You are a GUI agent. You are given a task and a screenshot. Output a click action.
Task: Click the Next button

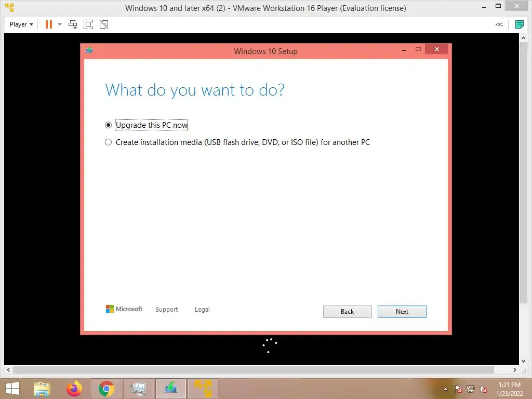(402, 312)
